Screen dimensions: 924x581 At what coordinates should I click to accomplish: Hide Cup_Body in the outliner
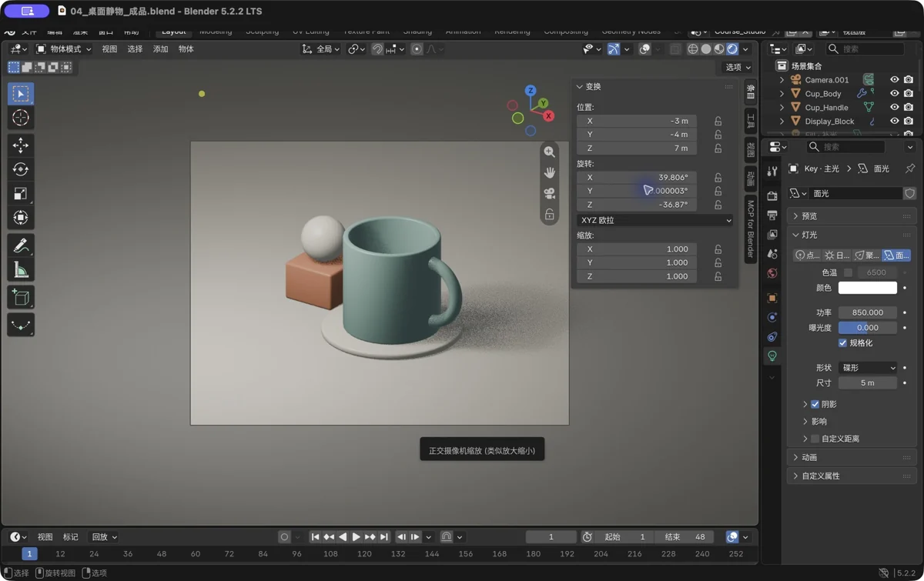pos(894,94)
